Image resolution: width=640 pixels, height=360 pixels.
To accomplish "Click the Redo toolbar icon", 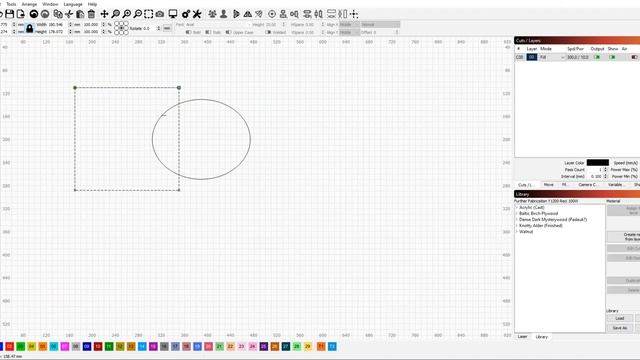I will (x=45, y=14).
